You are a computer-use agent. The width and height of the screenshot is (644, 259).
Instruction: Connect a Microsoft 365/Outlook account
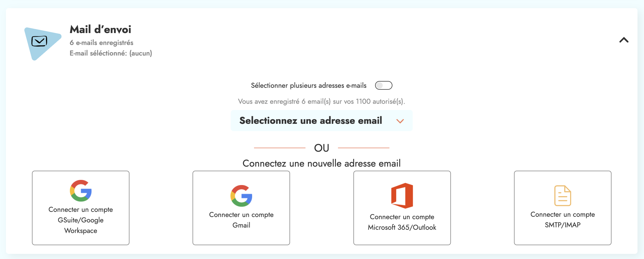(402, 208)
